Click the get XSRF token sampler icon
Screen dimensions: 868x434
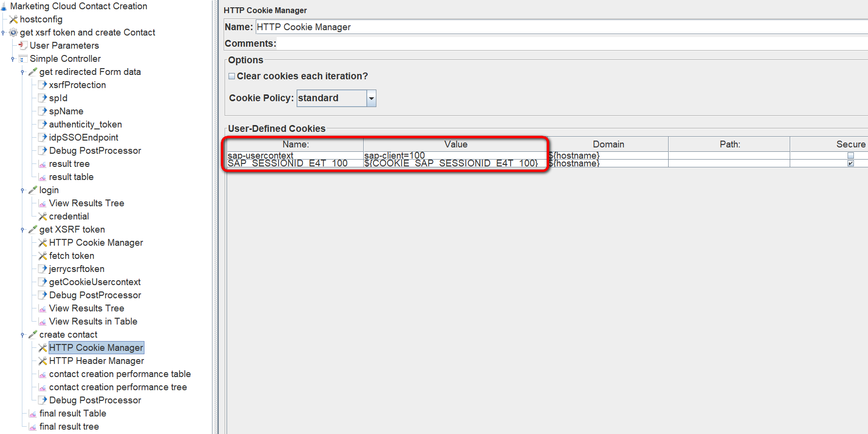coord(33,230)
